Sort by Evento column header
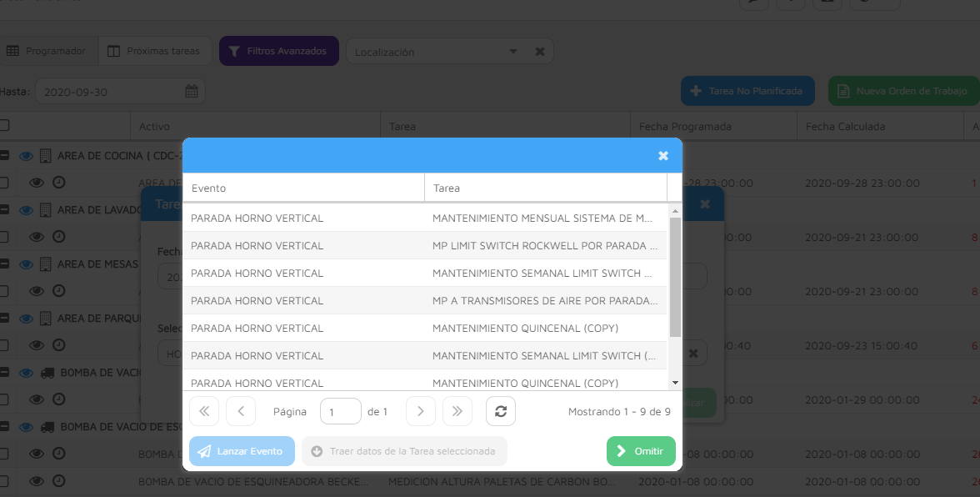This screenshot has width=980, height=497. pyautogui.click(x=303, y=188)
